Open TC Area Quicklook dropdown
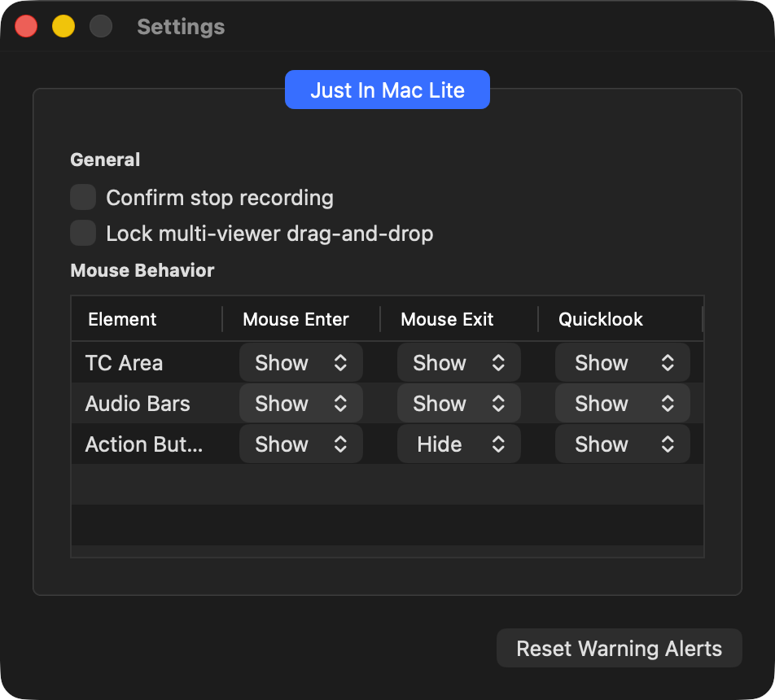This screenshot has width=775, height=700. 622,362
